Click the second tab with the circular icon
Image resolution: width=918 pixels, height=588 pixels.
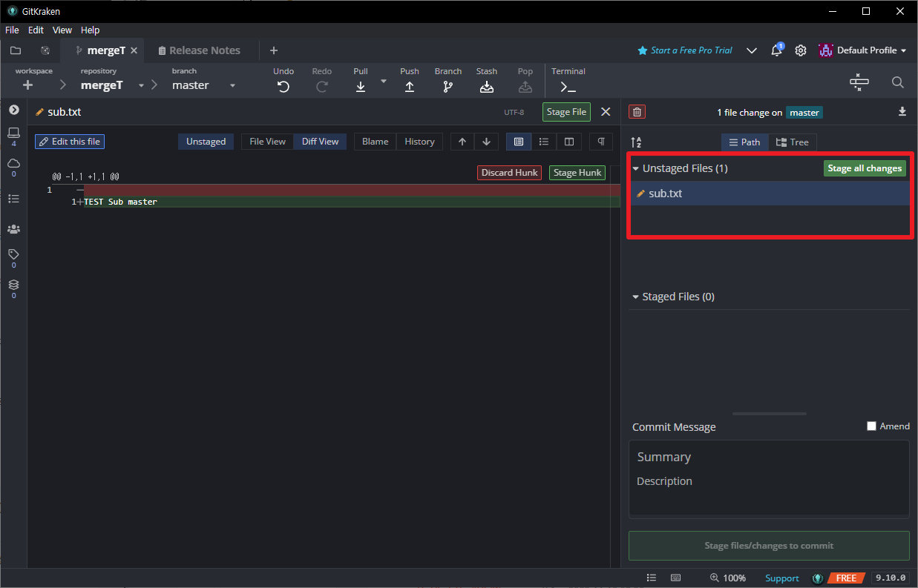click(45, 50)
